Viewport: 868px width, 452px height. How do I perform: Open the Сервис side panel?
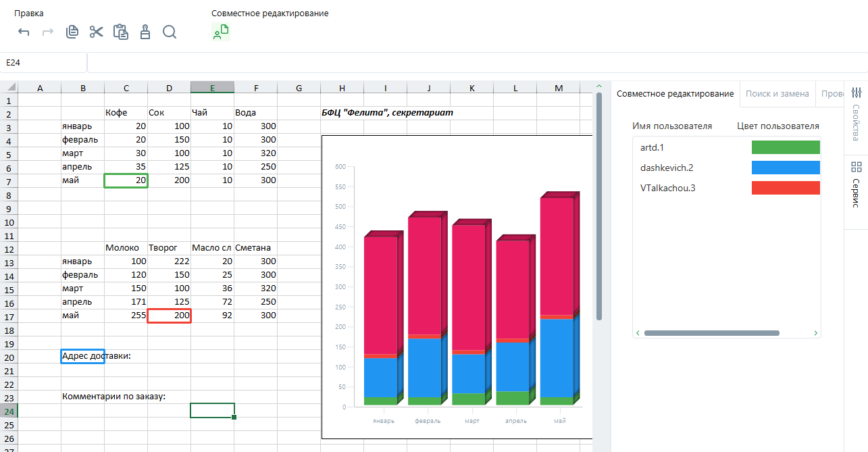coord(856,184)
